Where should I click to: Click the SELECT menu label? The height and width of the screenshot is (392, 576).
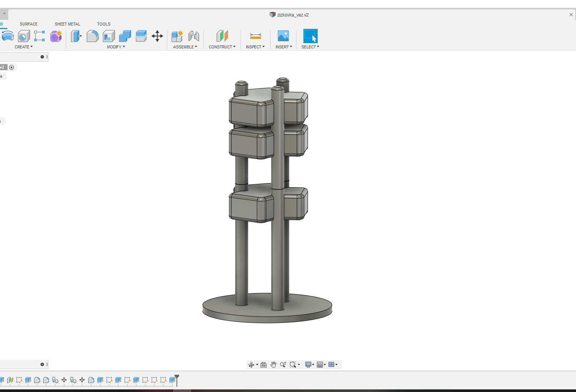click(x=310, y=47)
